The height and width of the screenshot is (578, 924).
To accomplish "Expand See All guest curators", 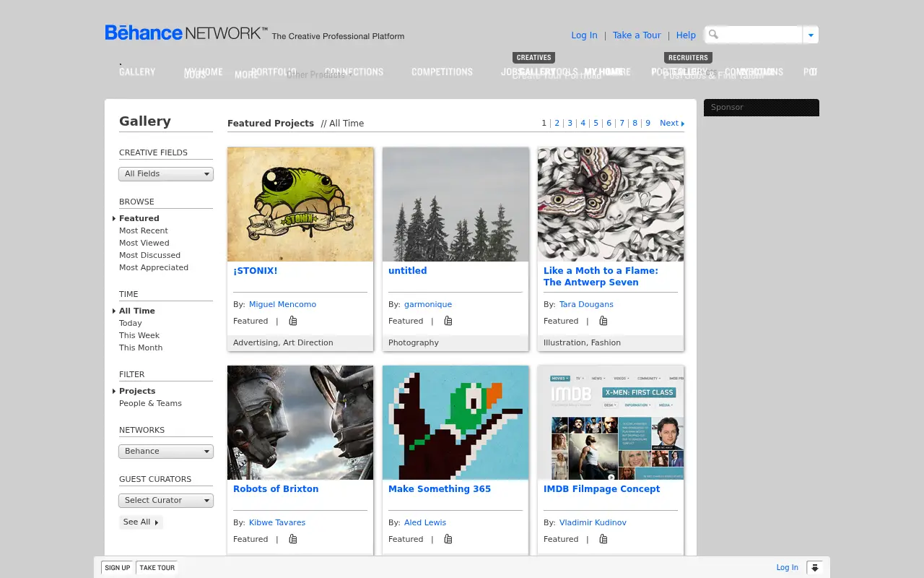I will coord(141,522).
